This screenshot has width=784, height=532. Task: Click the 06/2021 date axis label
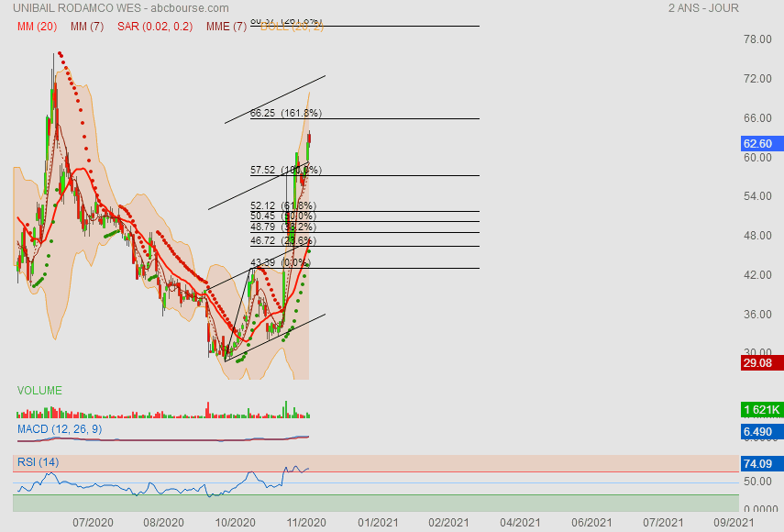point(591,523)
